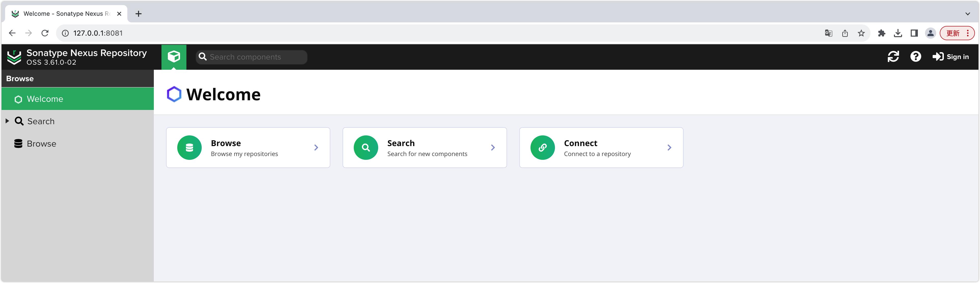Viewport: 980px width, 283px height.
Task: Click the red 更新 update button
Action: 957,33
